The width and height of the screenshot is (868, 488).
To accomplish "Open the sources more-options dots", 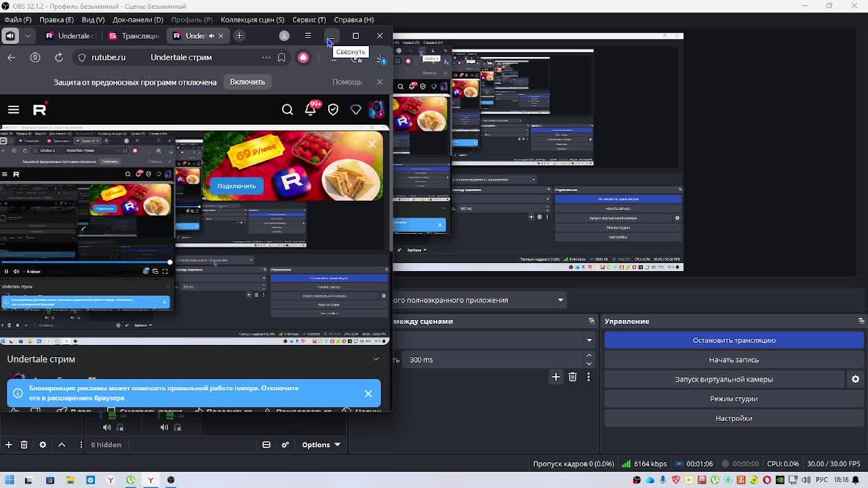I will coord(81,445).
